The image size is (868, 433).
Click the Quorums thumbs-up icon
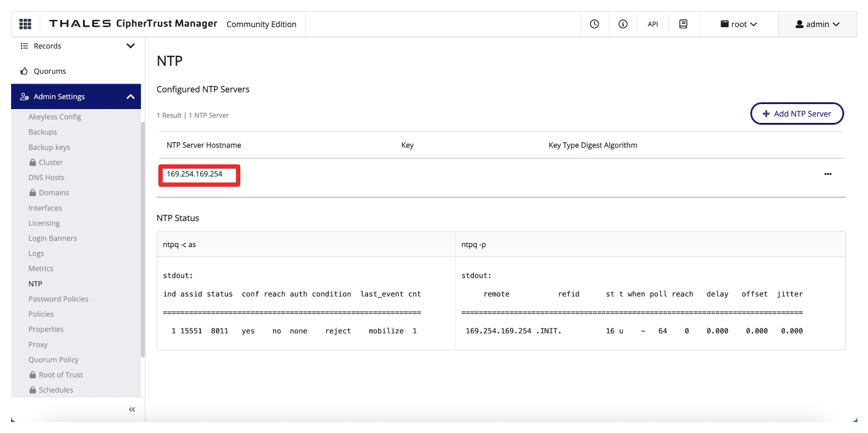point(24,71)
